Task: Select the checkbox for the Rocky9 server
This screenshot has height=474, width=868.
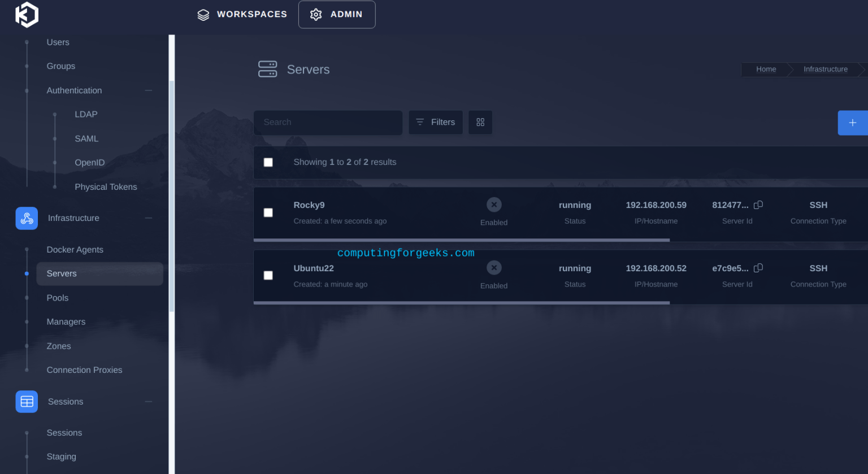Action: point(268,212)
